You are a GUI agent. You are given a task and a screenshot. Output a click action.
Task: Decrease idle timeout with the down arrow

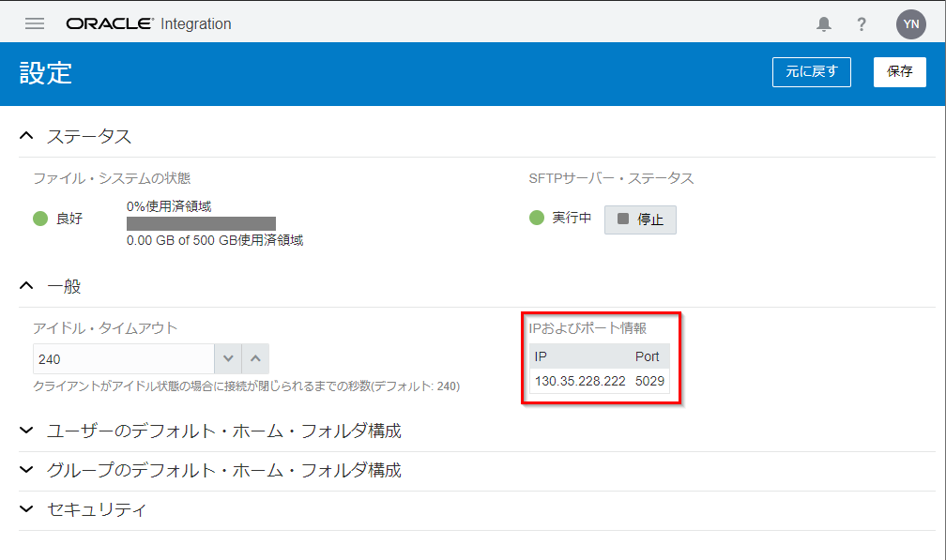coord(228,359)
